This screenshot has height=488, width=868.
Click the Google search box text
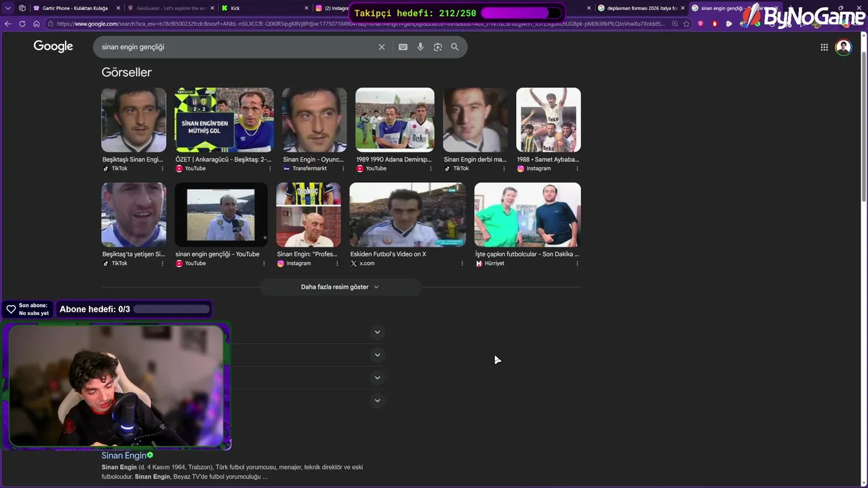click(x=133, y=47)
